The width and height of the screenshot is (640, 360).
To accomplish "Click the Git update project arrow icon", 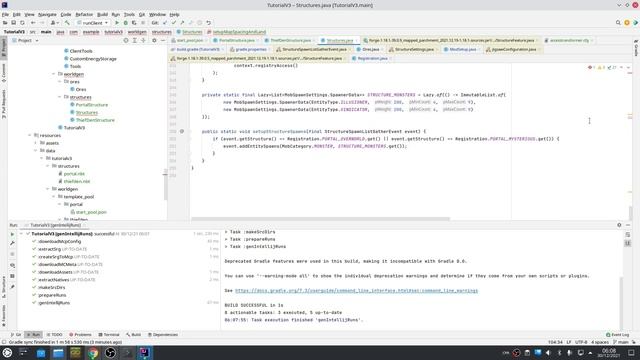I will point(165,23).
